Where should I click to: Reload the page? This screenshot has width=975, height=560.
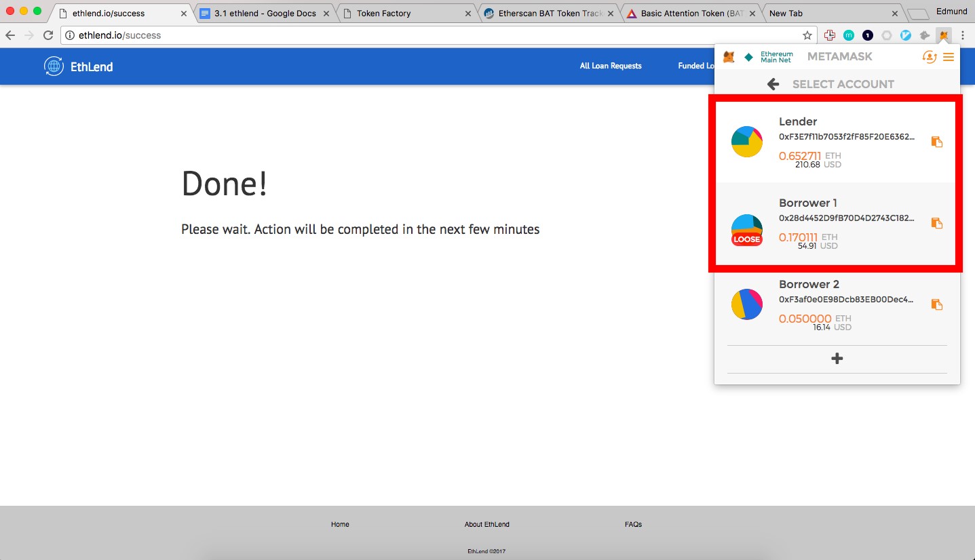(x=48, y=35)
